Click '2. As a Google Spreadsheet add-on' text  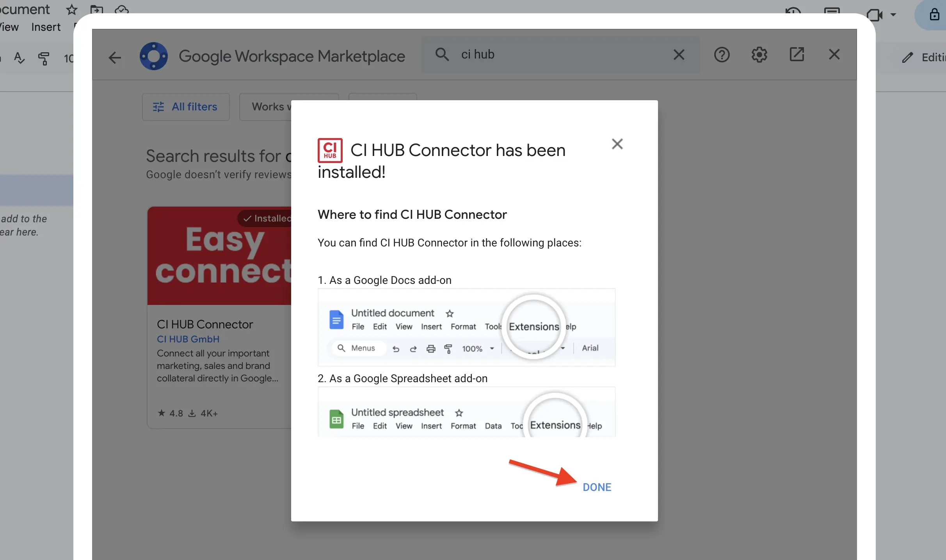(402, 378)
